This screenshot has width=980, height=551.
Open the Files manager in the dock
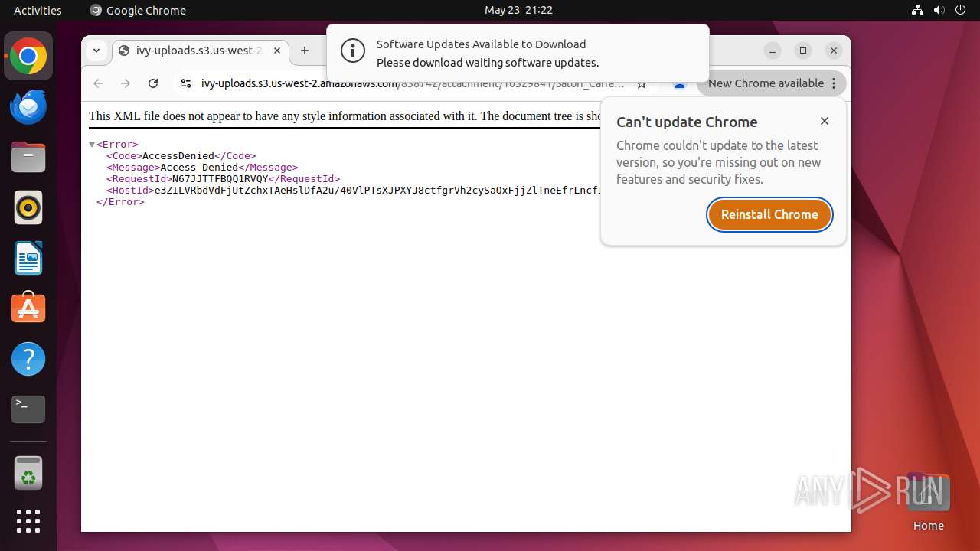[x=28, y=158]
